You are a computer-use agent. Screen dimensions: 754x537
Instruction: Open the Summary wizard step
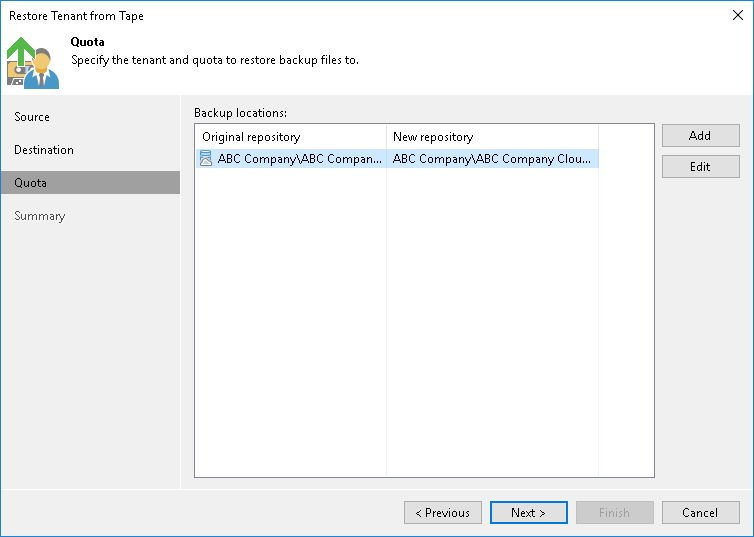point(39,216)
